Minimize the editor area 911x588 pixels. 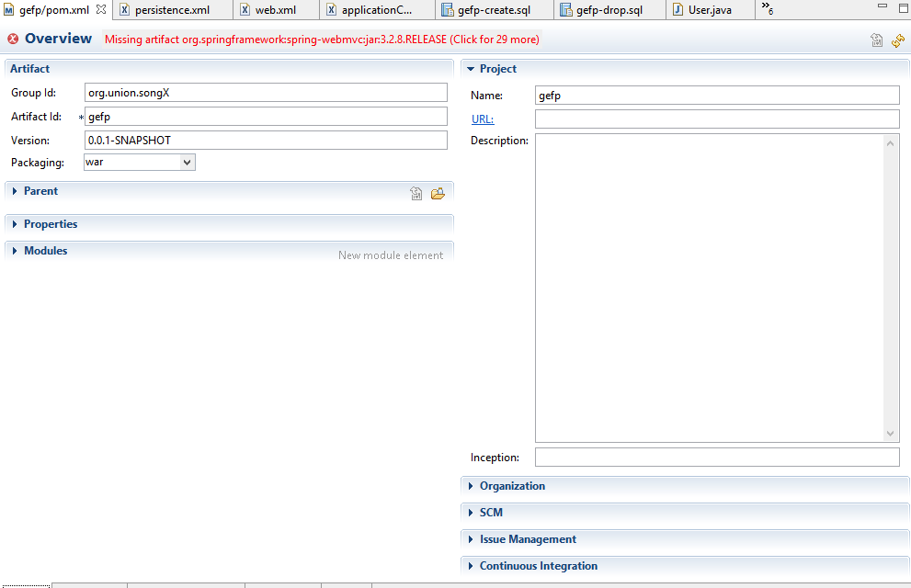[x=882, y=7]
